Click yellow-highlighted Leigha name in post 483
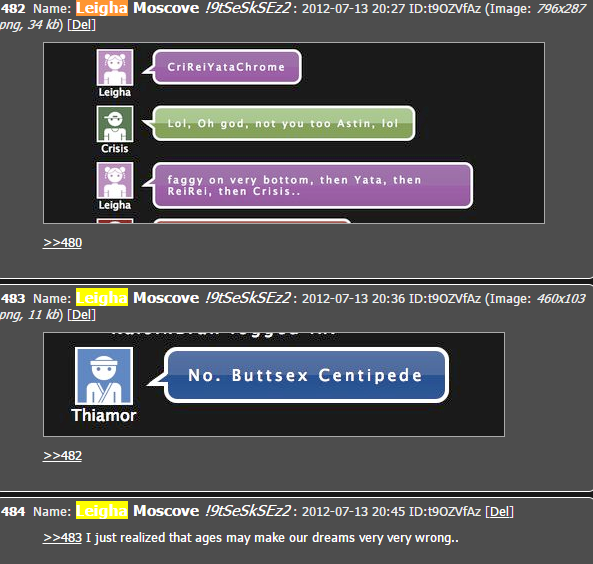 102,298
